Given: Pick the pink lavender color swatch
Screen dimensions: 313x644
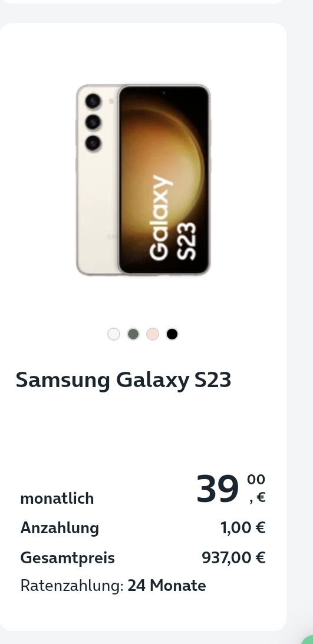Looking at the screenshot, I should [153, 334].
